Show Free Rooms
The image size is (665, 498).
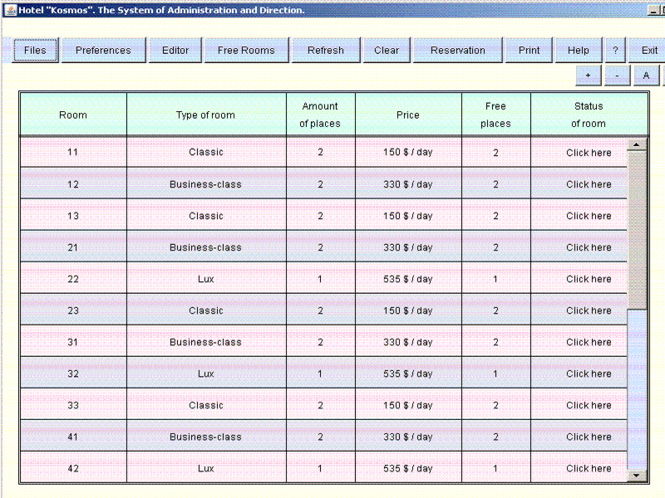[246, 50]
